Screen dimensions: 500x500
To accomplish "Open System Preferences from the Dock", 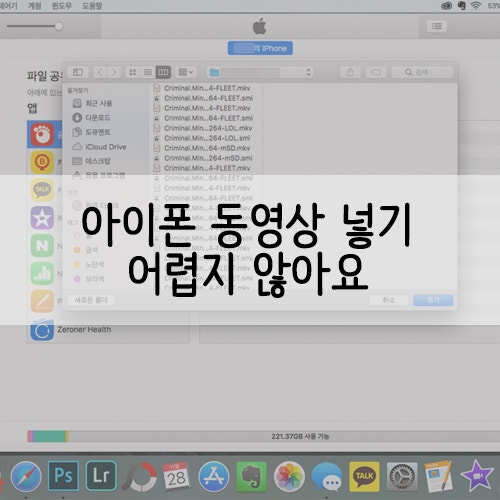I will (402, 477).
